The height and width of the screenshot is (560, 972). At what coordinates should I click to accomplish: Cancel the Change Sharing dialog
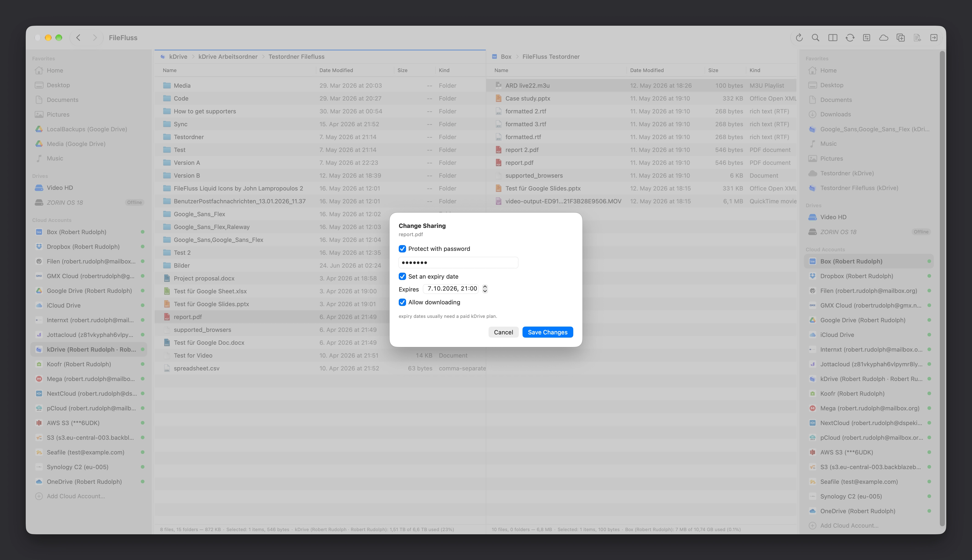503,332
